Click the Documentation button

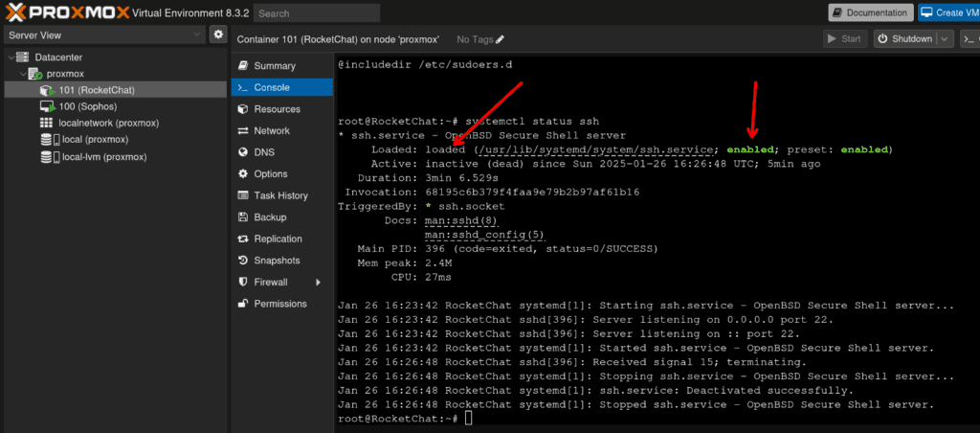[x=870, y=12]
